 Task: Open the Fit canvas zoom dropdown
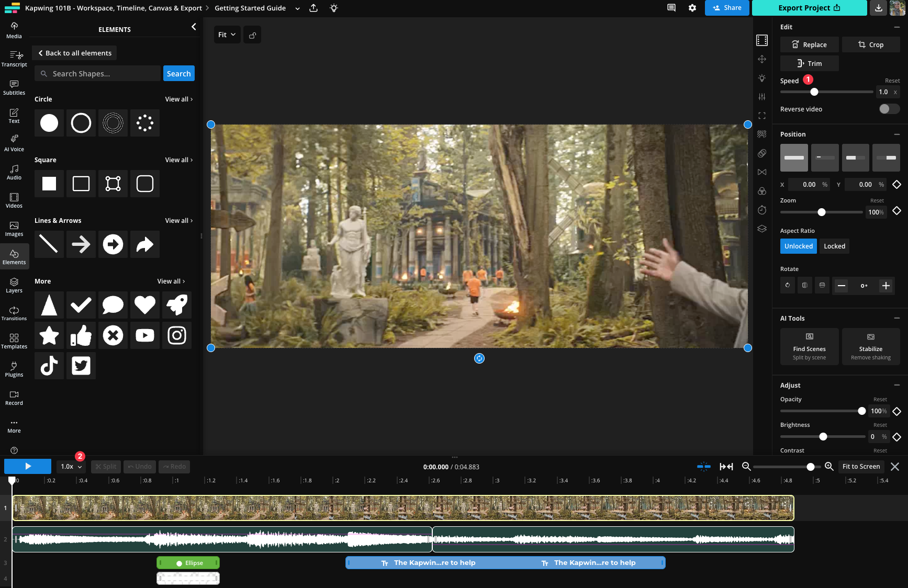point(227,35)
